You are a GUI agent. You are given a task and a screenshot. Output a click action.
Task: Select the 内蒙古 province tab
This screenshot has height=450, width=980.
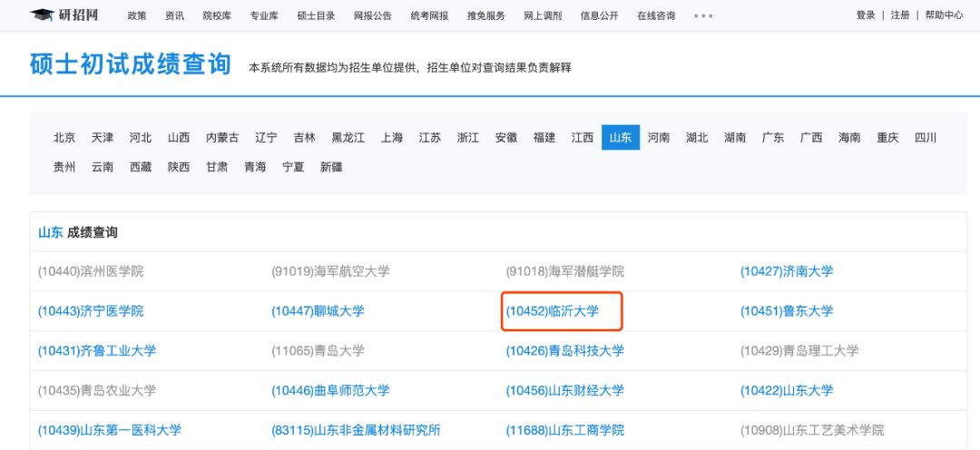(x=222, y=138)
